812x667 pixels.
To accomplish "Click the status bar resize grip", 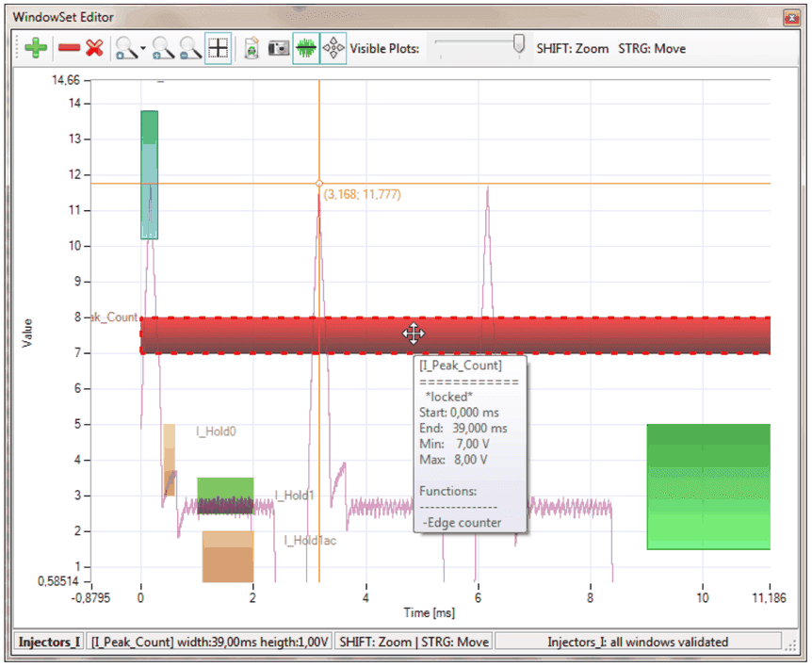I will tap(790, 644).
